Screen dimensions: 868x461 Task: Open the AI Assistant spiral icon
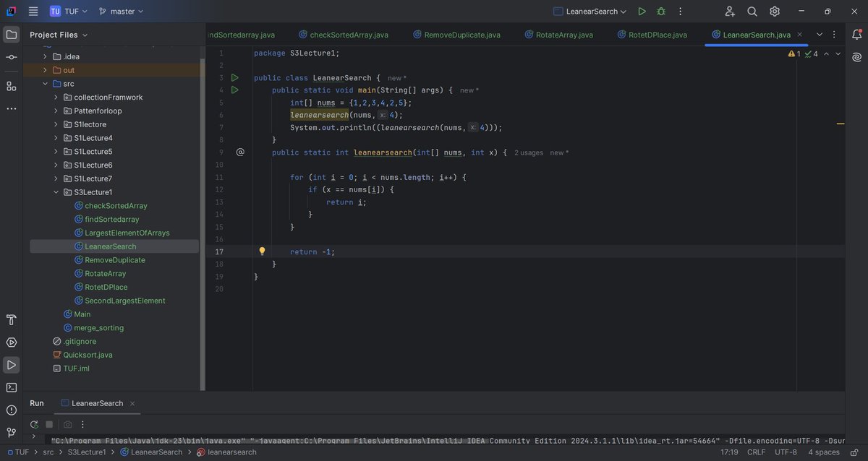(856, 57)
